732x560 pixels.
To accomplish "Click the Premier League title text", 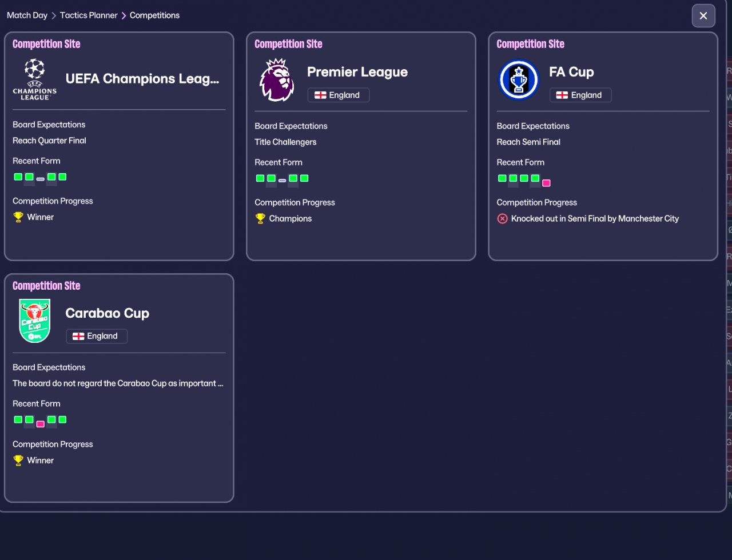I will coord(357,72).
